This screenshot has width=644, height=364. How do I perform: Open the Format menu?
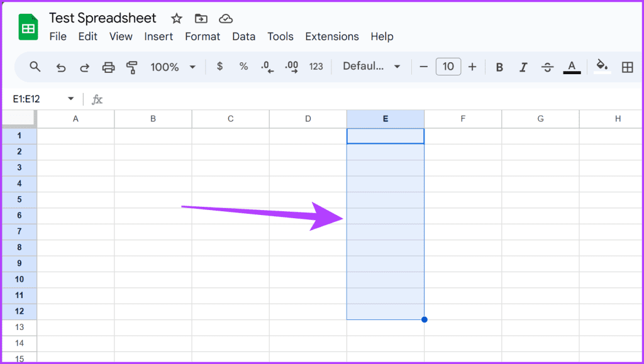pyautogui.click(x=203, y=36)
